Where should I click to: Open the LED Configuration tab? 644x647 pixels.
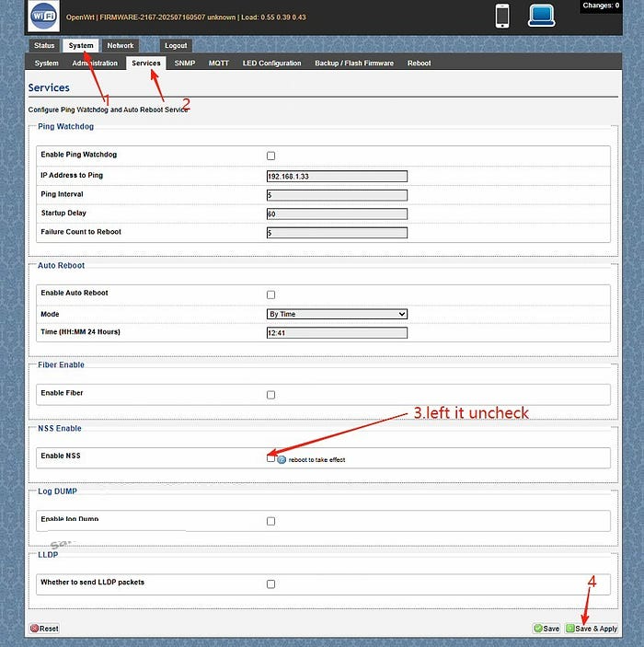tap(271, 64)
